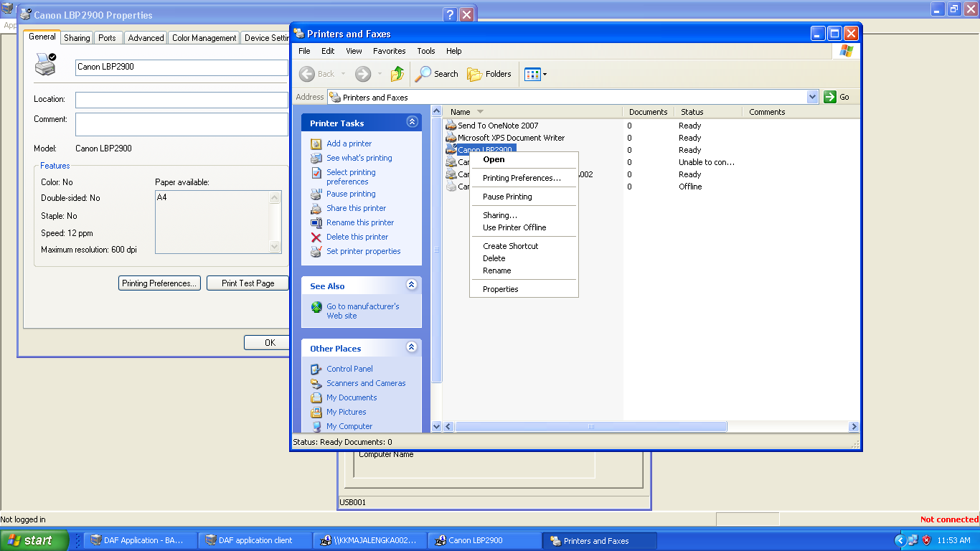Open the Tools menu
Viewport: 980px width, 551px height.
coord(426,51)
